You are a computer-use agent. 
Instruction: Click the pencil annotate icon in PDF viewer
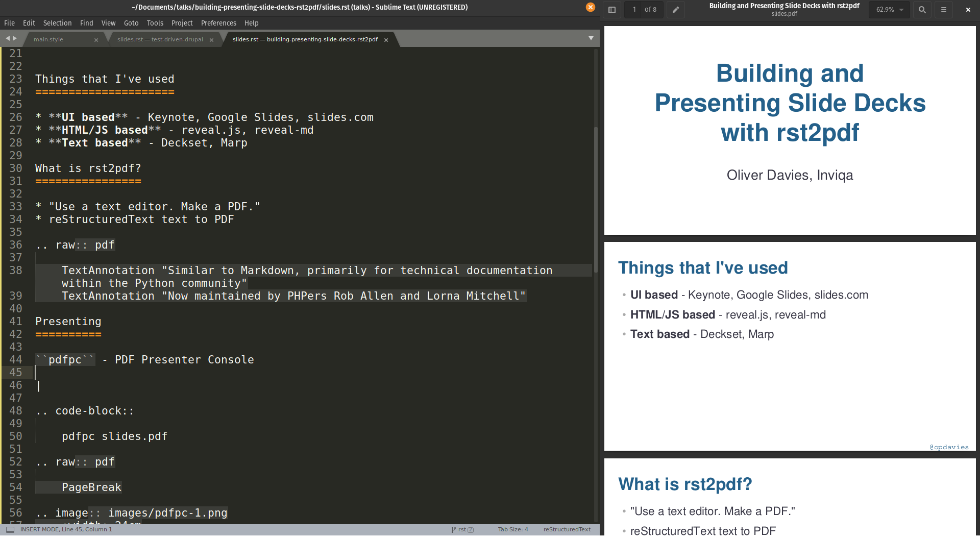(x=675, y=10)
